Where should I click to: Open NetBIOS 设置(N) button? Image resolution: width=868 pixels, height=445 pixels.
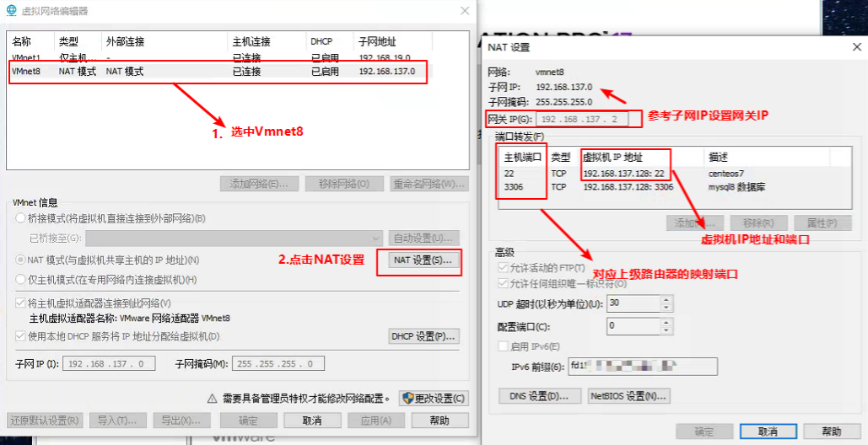629,396
